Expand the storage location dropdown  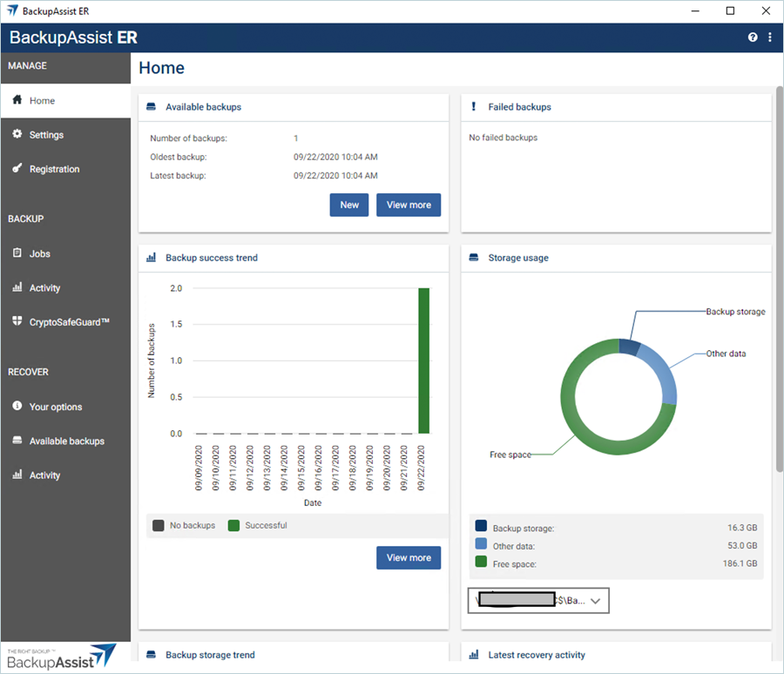pyautogui.click(x=596, y=601)
